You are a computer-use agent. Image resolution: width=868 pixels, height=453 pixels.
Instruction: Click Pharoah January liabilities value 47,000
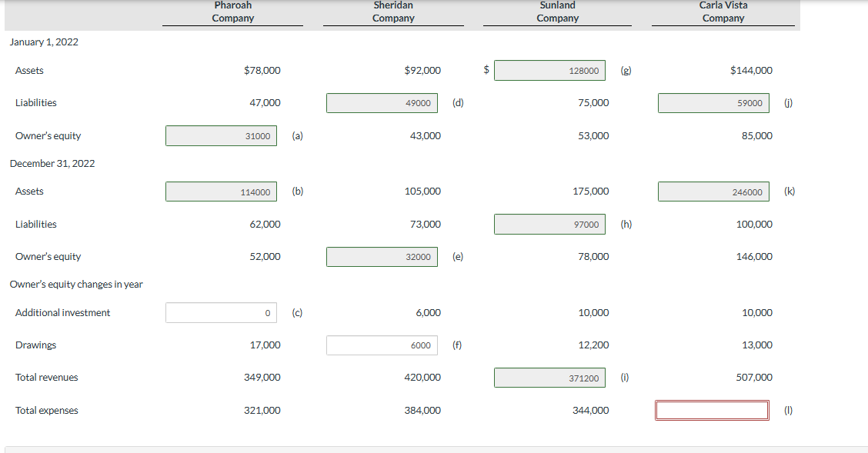tap(265, 103)
